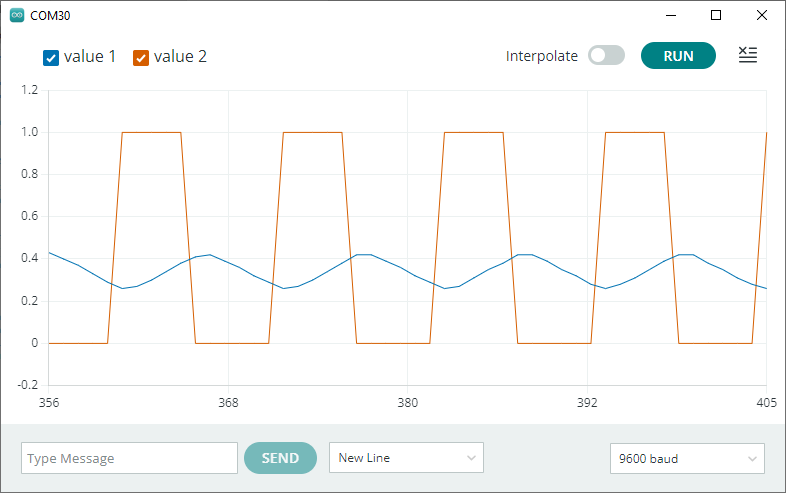
Task: Click the 368 tick on the x-axis
Action: tap(228, 404)
